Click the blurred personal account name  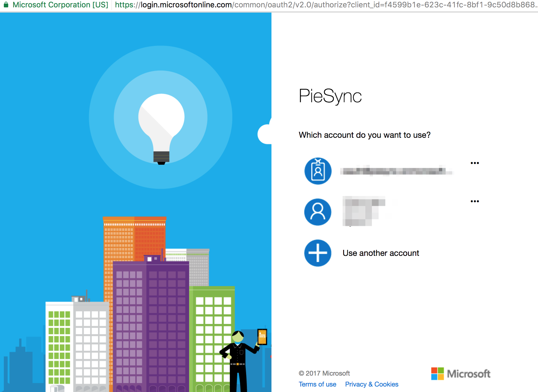tap(364, 211)
